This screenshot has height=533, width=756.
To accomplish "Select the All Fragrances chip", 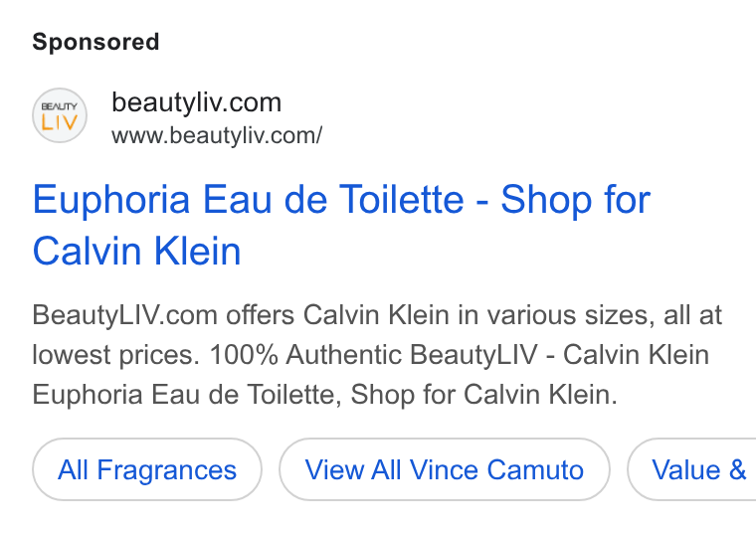I will pos(147,469).
